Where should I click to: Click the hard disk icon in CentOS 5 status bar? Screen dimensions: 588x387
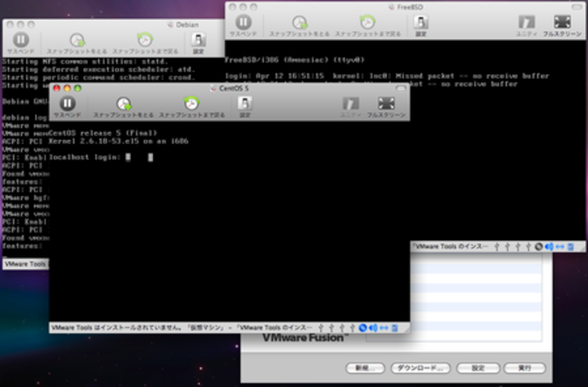(x=394, y=328)
